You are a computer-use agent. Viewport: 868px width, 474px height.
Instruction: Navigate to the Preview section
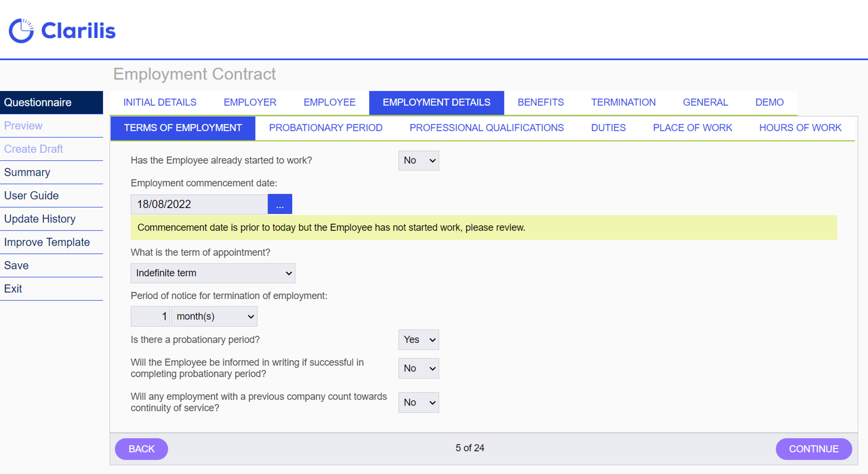tap(23, 126)
